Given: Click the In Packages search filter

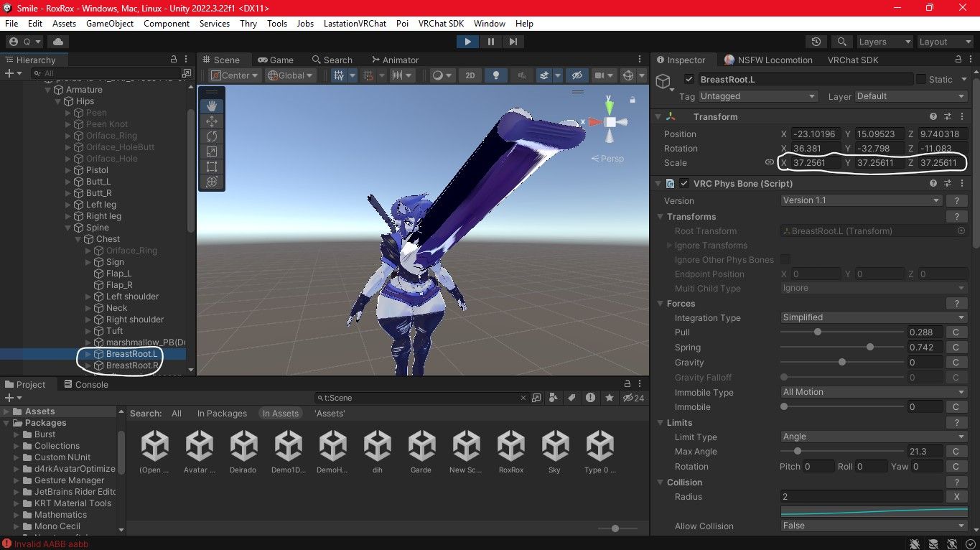Looking at the screenshot, I should (x=222, y=414).
